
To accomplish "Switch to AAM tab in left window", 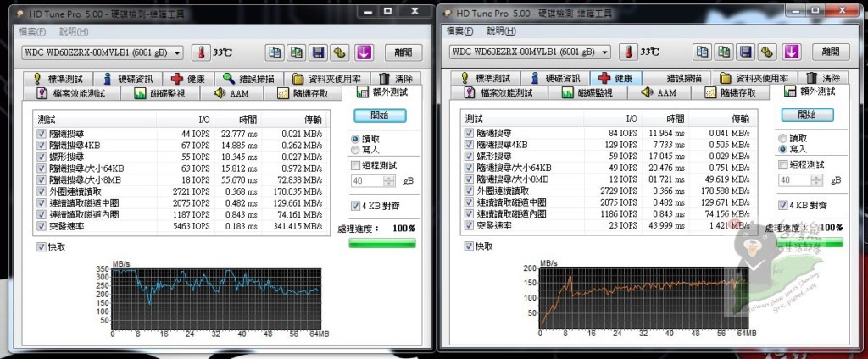I will [232, 93].
